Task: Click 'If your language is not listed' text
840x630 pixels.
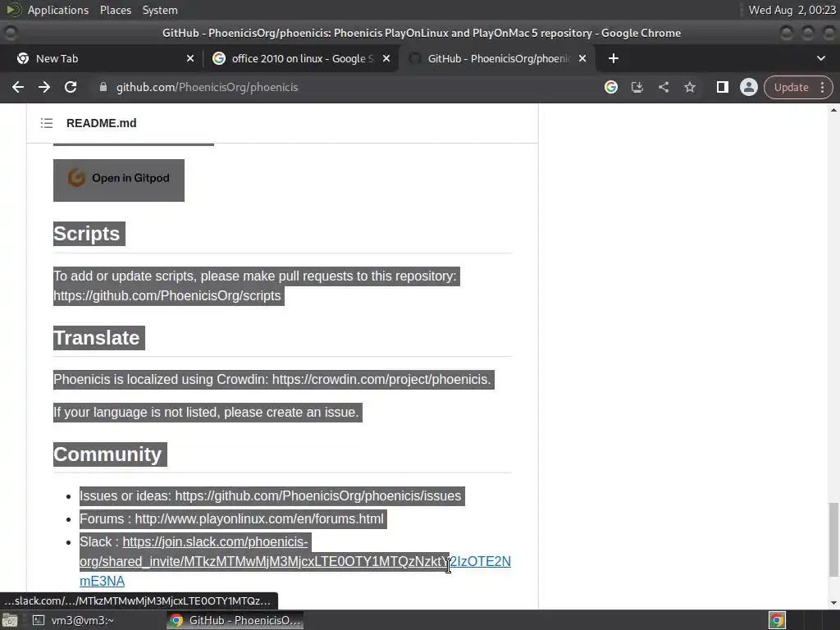Action: [x=206, y=413]
